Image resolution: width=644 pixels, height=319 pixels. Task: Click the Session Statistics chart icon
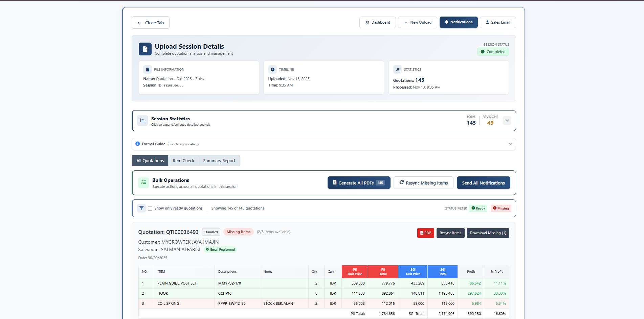tap(142, 121)
